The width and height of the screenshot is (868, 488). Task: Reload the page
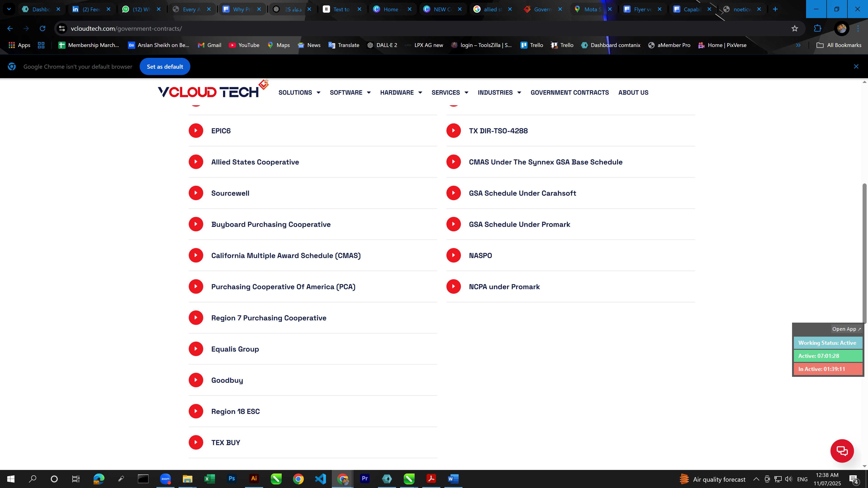coord(42,29)
